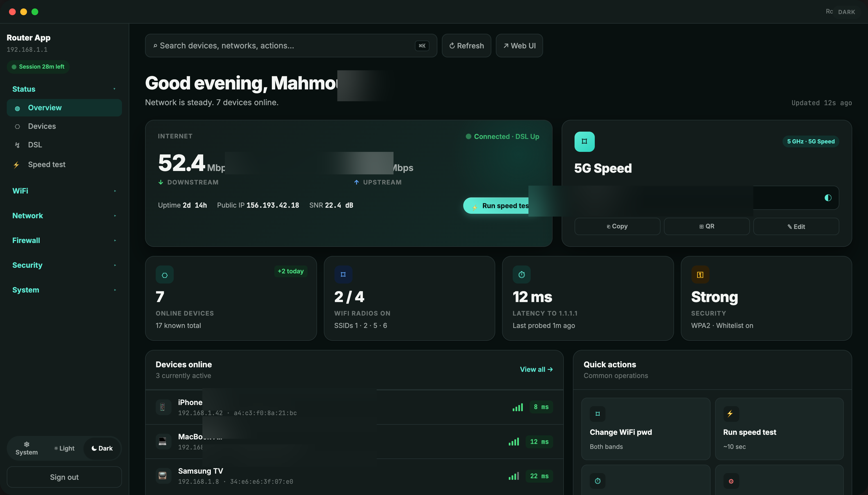Click the public IP 156.193.42.18

[272, 205]
